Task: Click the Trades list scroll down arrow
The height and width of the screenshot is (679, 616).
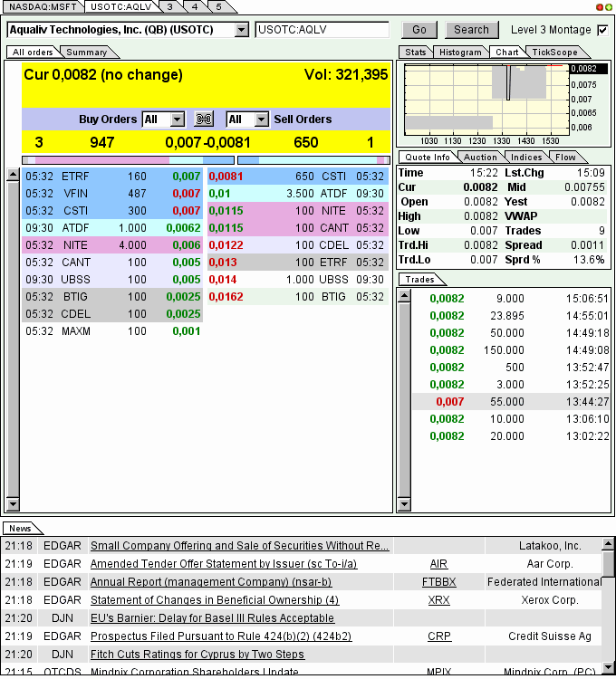Action: (404, 503)
